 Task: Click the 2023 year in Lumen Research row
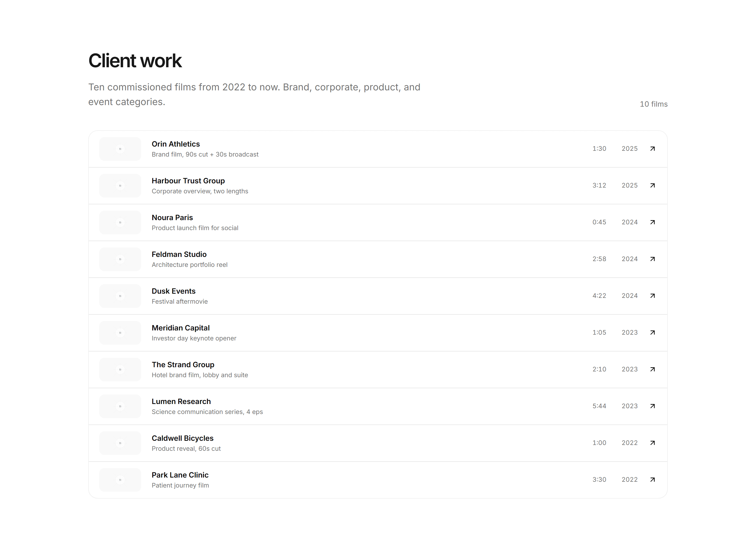tap(629, 406)
